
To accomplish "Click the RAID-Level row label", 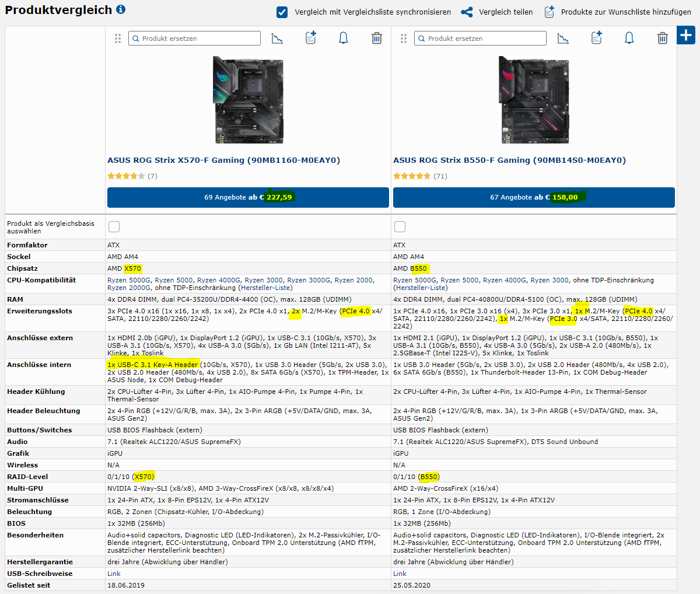I will tap(27, 477).
